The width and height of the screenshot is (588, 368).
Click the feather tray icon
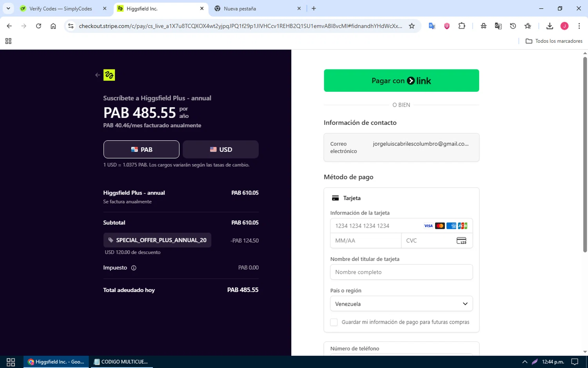pyautogui.click(x=535, y=362)
